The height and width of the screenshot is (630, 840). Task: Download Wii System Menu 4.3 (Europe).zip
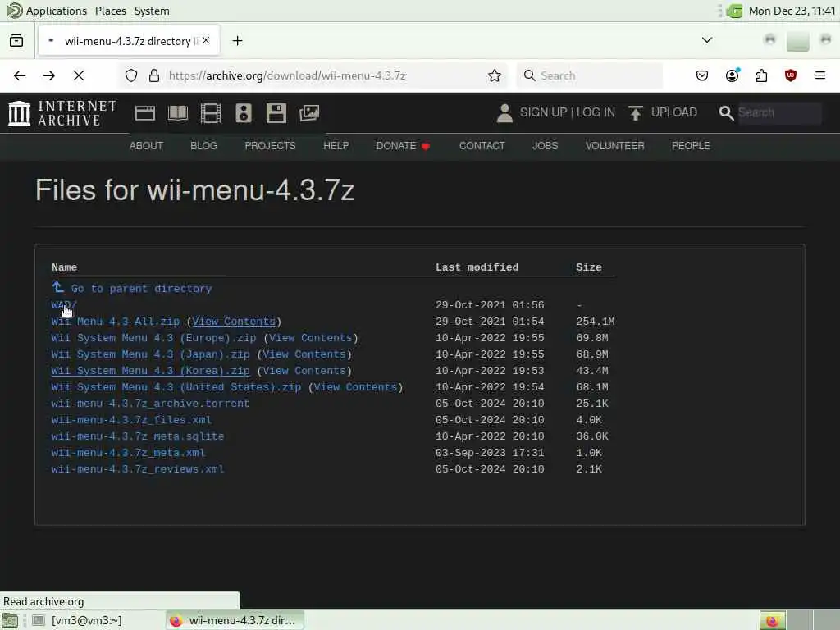pos(153,338)
